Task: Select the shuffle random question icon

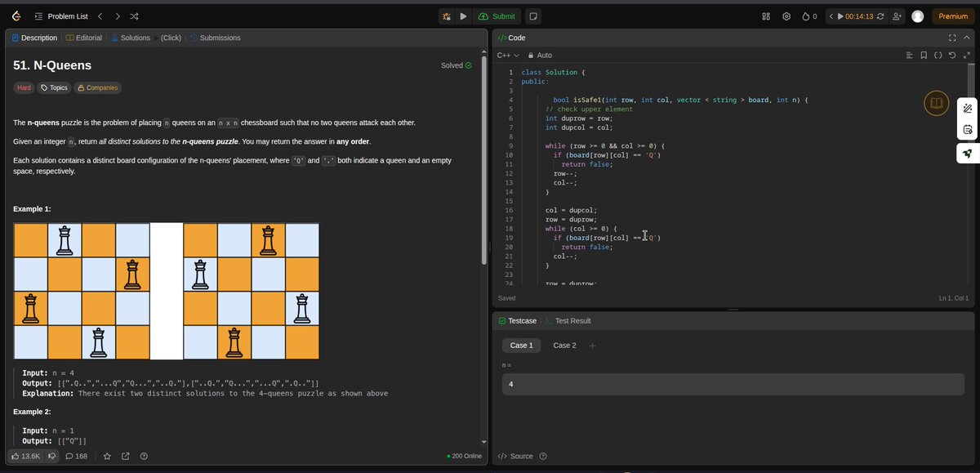Action: [x=134, y=16]
